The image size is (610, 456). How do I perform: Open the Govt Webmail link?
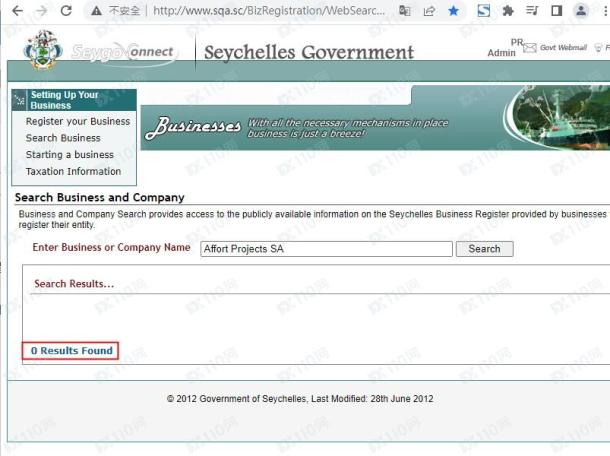click(563, 47)
